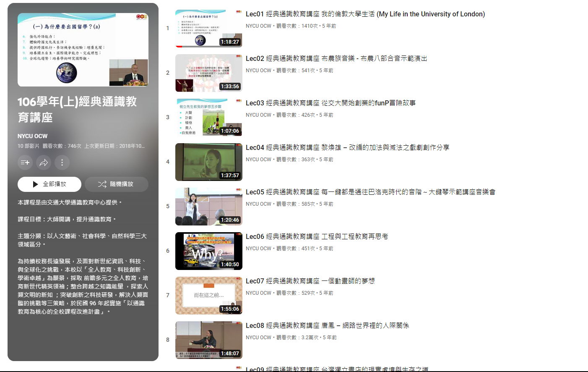Visit NYCU OCW channel under Lec06
The width and height of the screenshot is (588, 372).
pos(258,249)
